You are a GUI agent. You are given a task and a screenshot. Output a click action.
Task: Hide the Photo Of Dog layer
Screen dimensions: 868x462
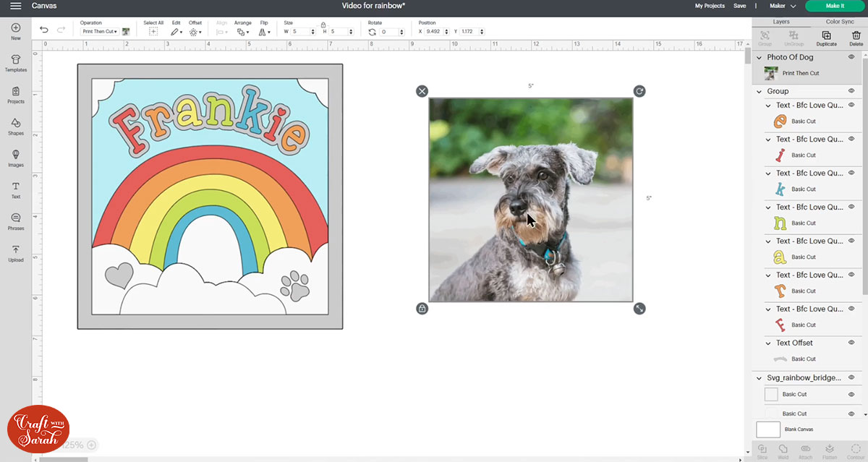[x=851, y=57]
